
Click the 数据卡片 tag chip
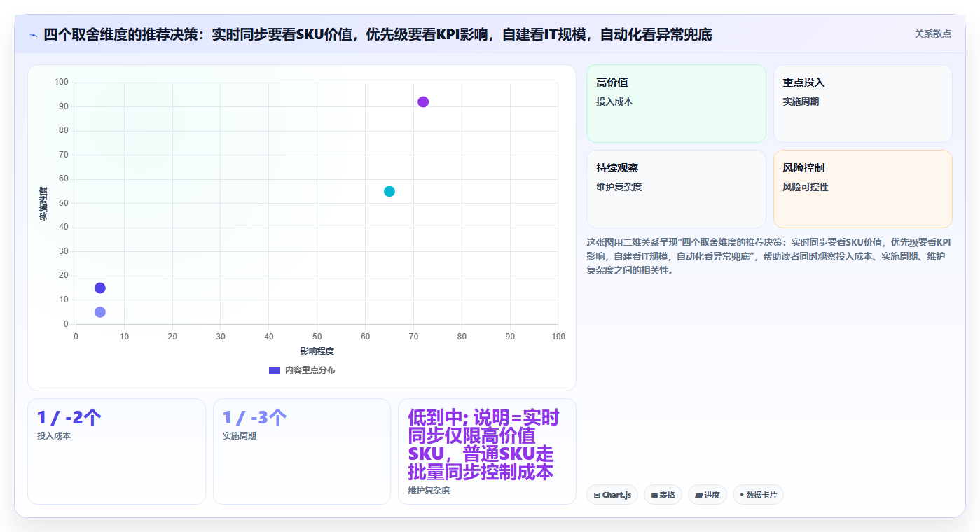tap(758, 495)
